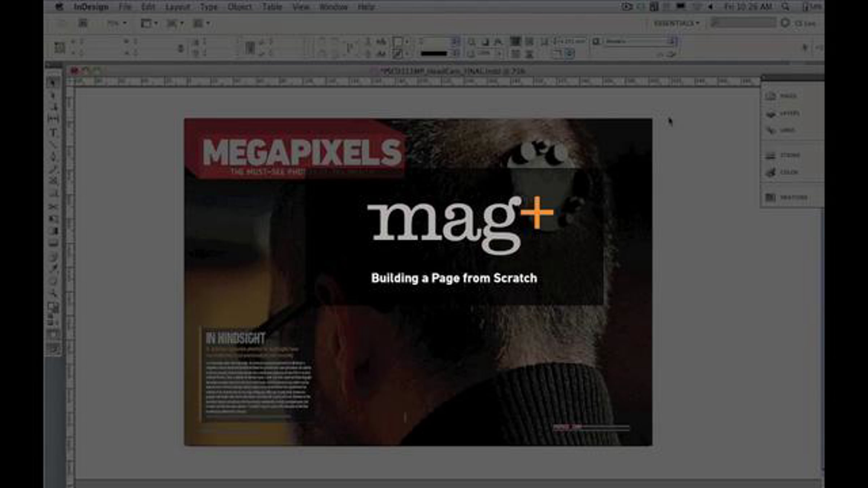Screen dimensions: 868x488
Task: Open the Stroke panel
Action: pyautogui.click(x=783, y=155)
